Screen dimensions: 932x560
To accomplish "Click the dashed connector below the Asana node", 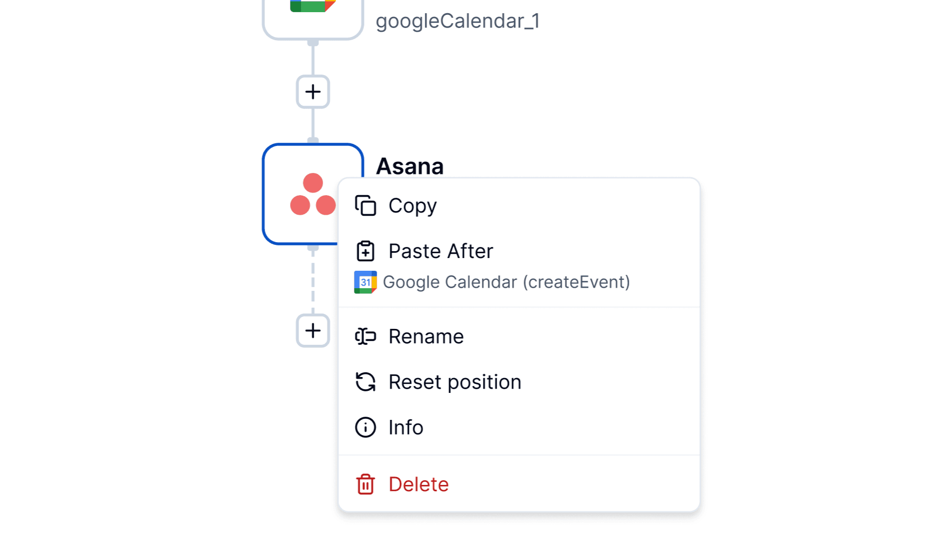I will point(313,280).
